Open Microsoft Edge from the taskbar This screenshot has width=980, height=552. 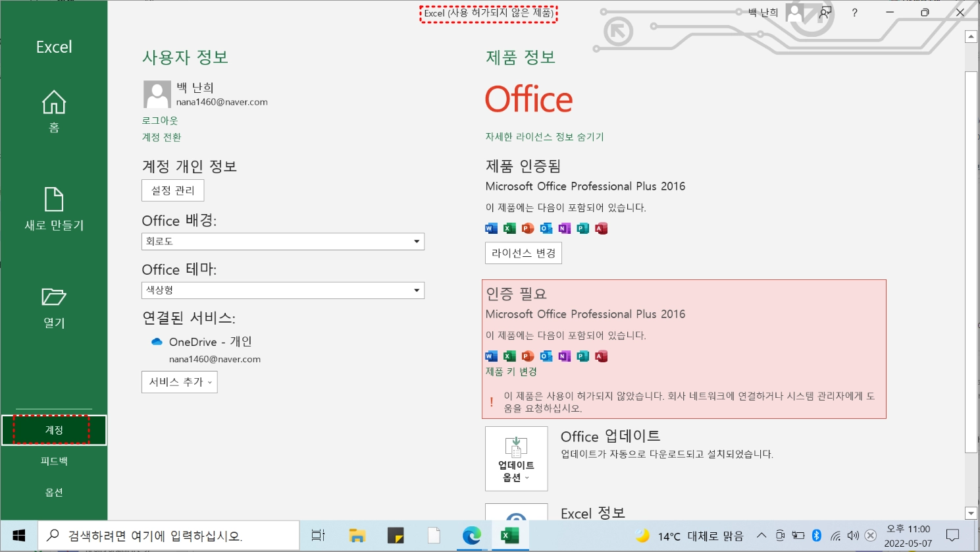click(472, 536)
